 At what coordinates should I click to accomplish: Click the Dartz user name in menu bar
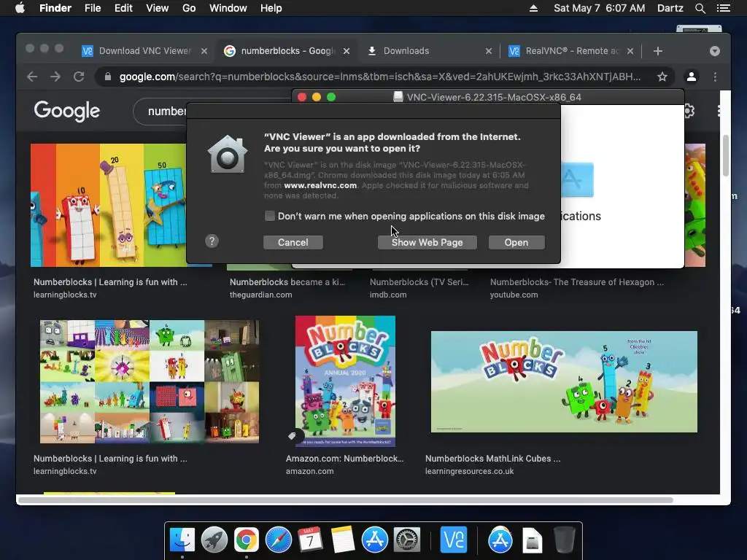pos(670,8)
